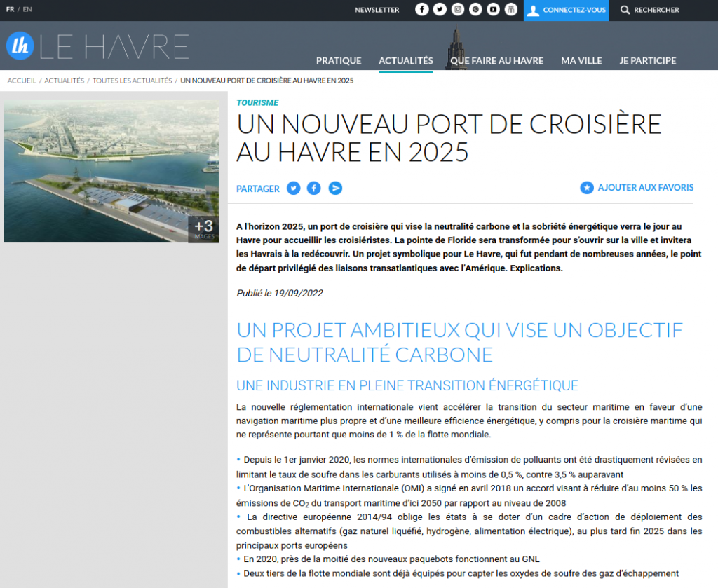The width and height of the screenshot is (718, 588).
Task: Click the lh Le Havre logo
Action: click(x=22, y=45)
